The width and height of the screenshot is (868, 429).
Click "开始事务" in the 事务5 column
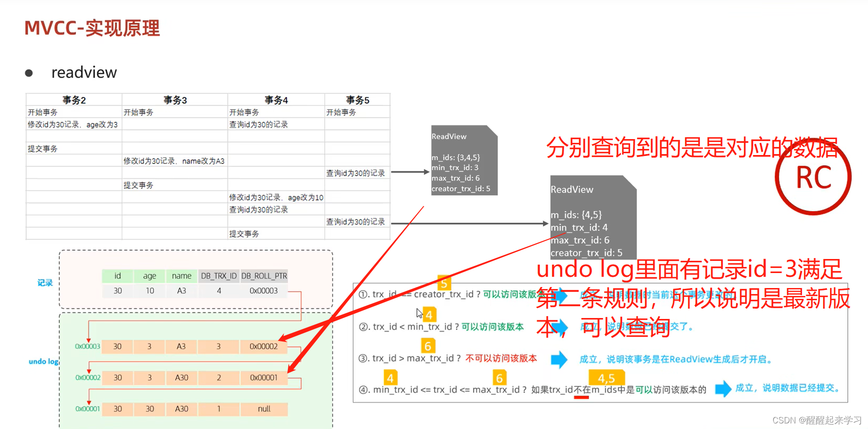point(341,112)
